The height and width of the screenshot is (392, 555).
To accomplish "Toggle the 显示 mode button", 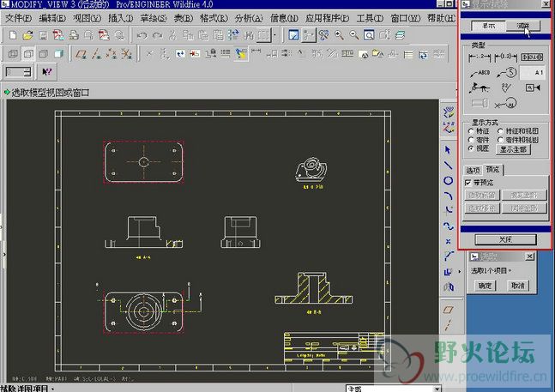I will point(489,26).
